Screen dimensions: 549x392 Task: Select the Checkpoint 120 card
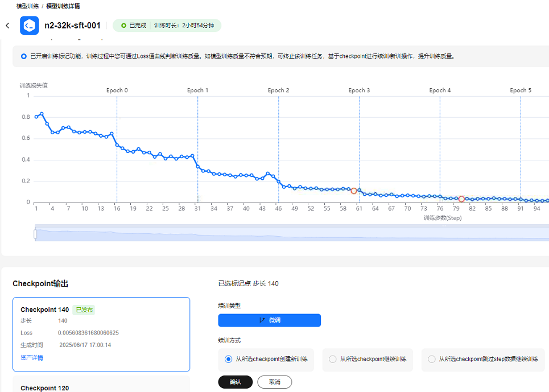pos(101,385)
